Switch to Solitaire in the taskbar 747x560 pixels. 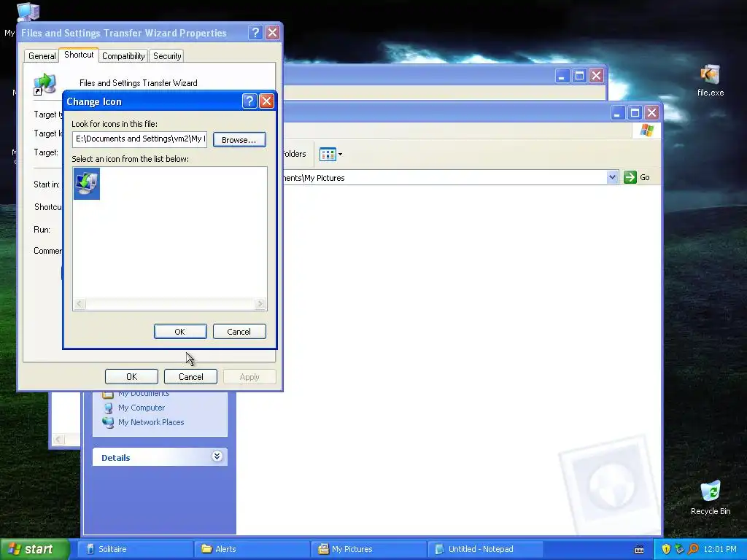[x=135, y=549]
